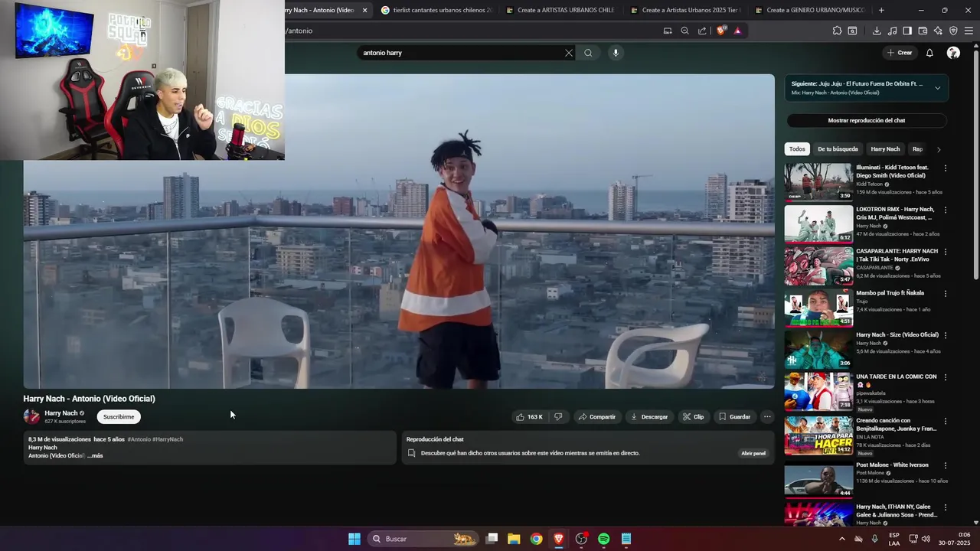The image size is (980, 551).
Task: Open the chat replay with Abrir panel
Action: pyautogui.click(x=753, y=453)
